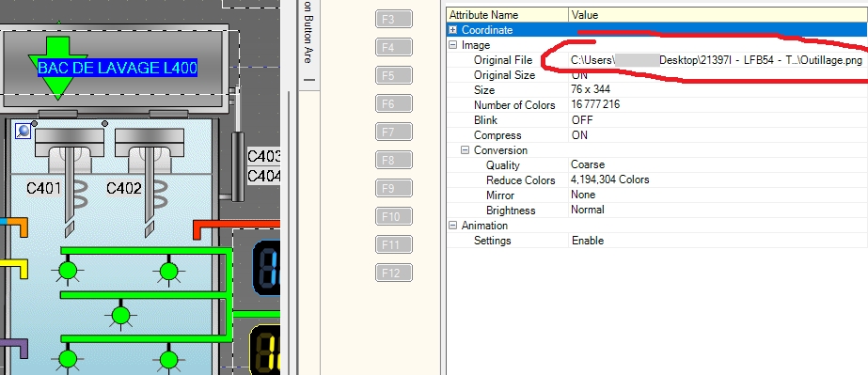This screenshot has height=375, width=868.
Task: Open the Quality Coarse value dropdown
Action: [718, 164]
